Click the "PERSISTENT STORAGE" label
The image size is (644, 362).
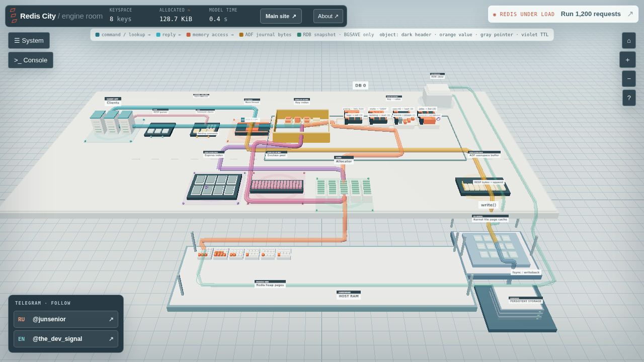pyautogui.click(x=526, y=301)
